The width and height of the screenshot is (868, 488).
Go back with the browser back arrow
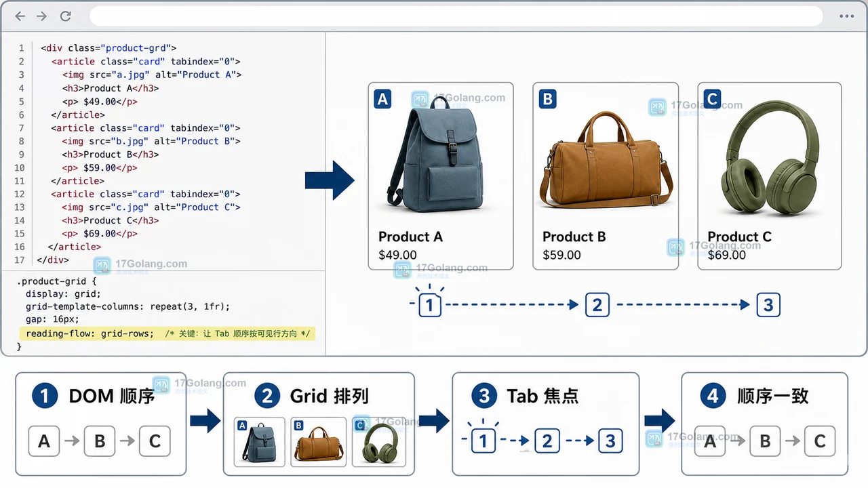20,16
